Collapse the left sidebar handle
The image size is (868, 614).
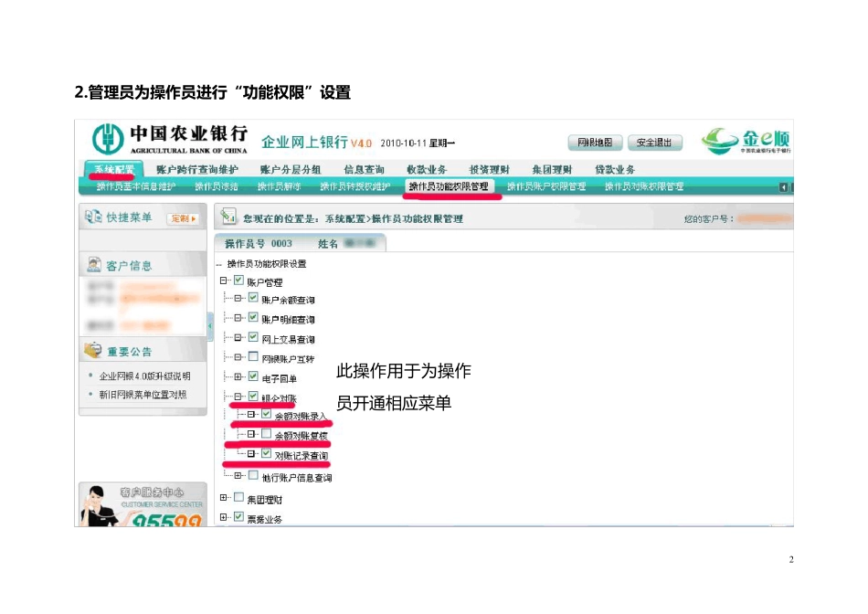[210, 325]
